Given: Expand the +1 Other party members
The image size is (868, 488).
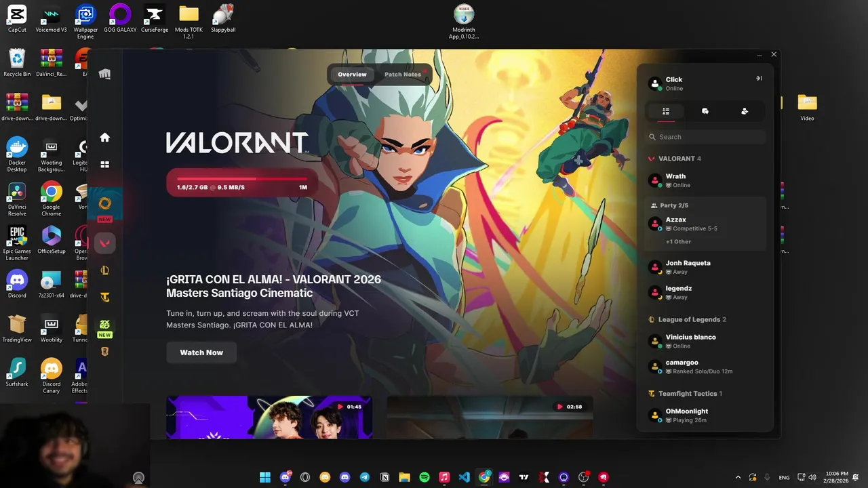Looking at the screenshot, I should coord(678,241).
